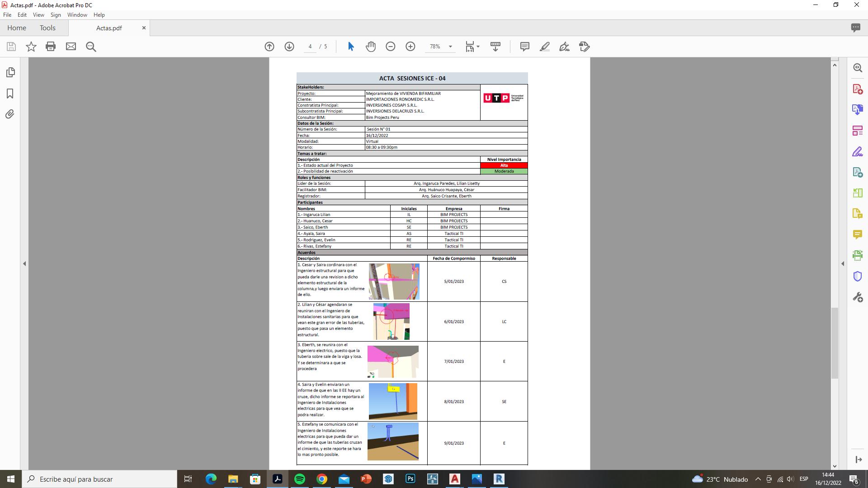Select the highlight text pen tool
The height and width of the screenshot is (488, 868).
[544, 47]
